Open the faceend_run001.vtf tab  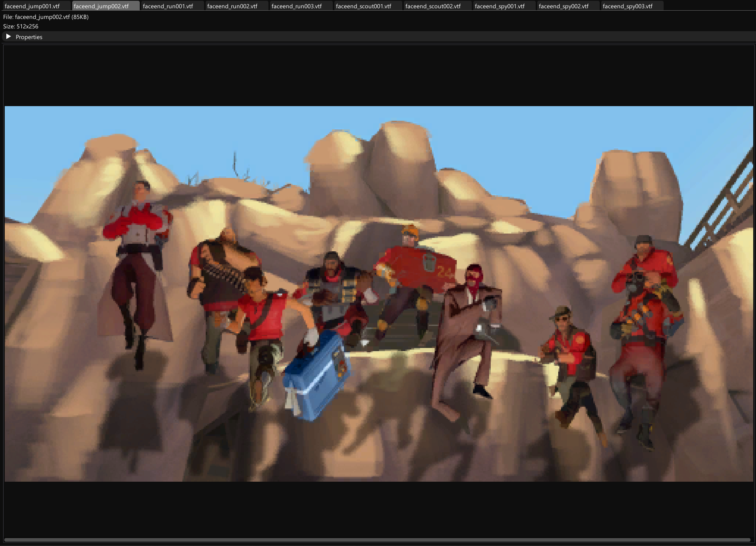point(173,6)
